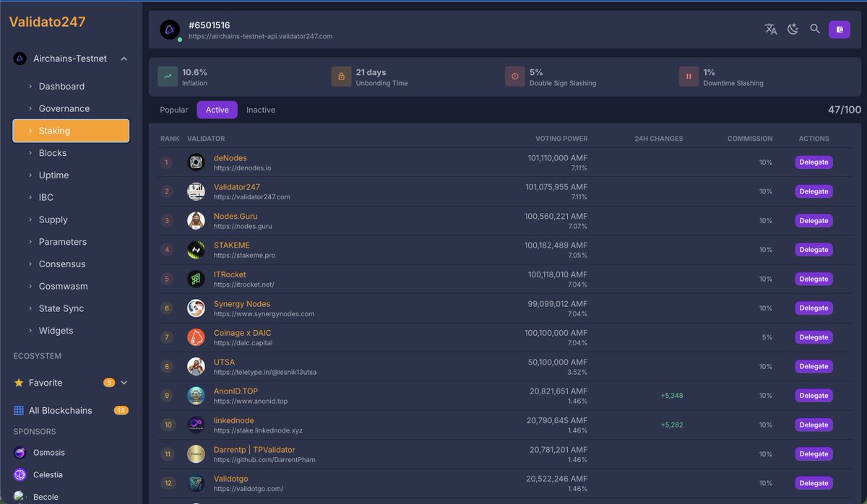The image size is (867, 504).
Task: Delegate to Nodes.Guru validator
Action: pos(814,221)
